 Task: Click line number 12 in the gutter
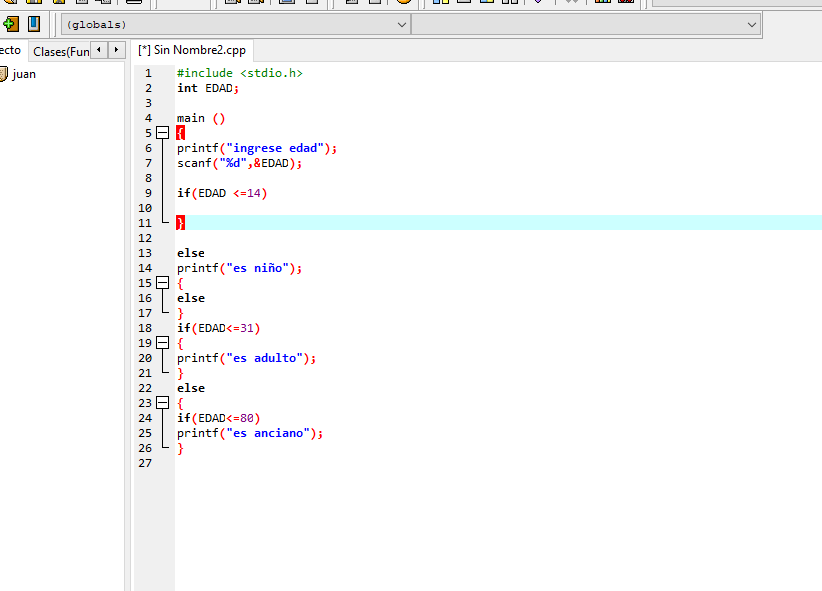point(145,238)
